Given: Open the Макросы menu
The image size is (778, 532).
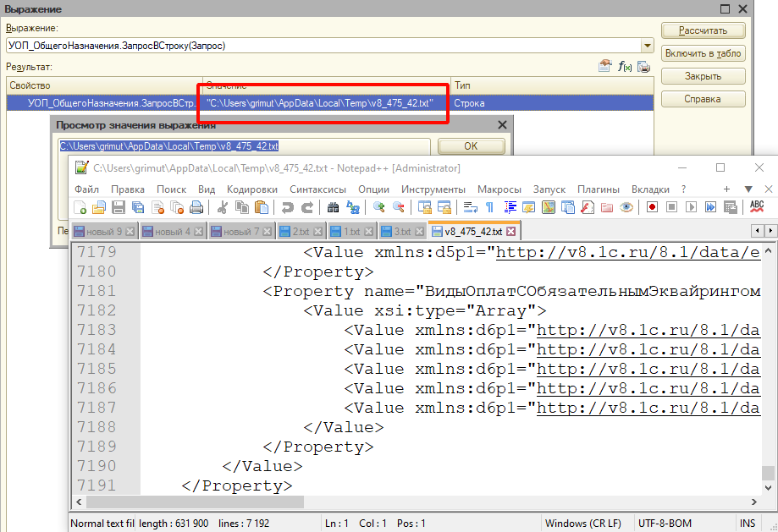Looking at the screenshot, I should click(499, 189).
